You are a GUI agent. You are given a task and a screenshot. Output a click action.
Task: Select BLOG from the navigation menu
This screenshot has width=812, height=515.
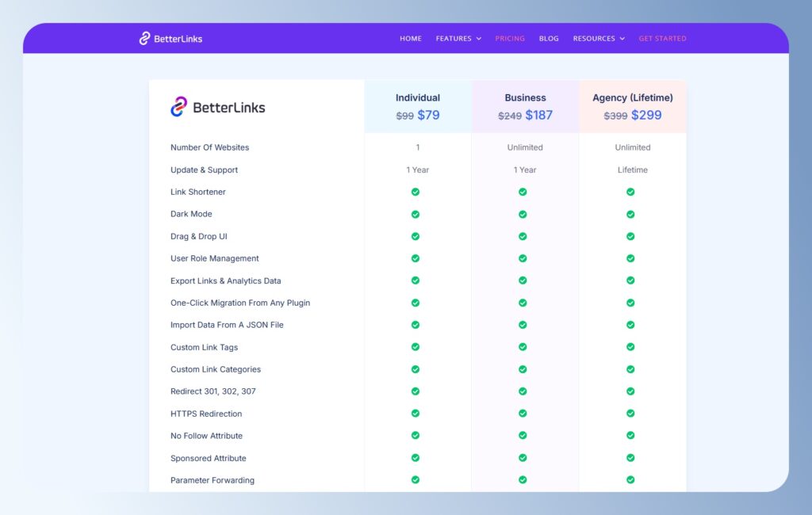click(x=548, y=38)
